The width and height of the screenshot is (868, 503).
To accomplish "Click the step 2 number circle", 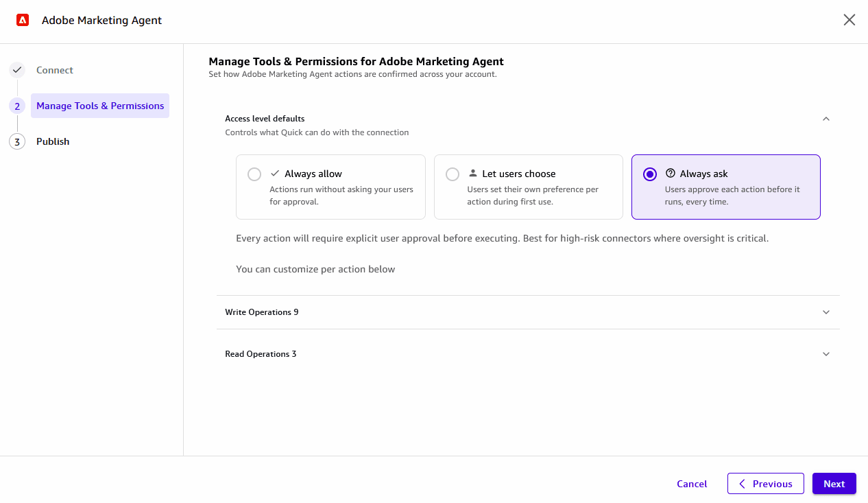I will click(17, 106).
